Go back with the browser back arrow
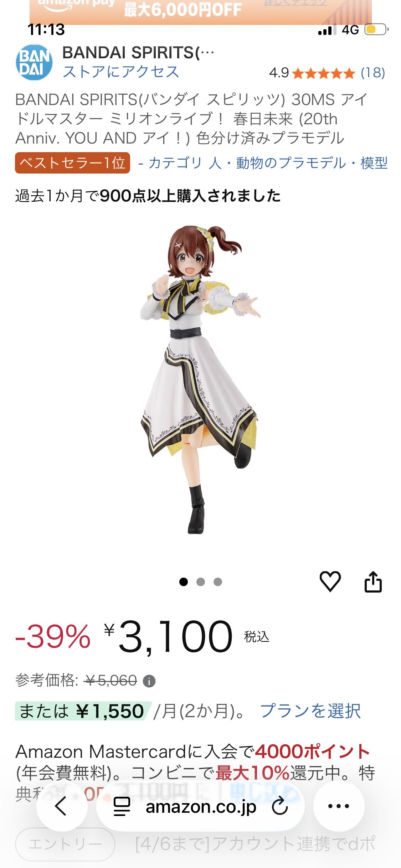This screenshot has width=401, height=868. (x=62, y=806)
